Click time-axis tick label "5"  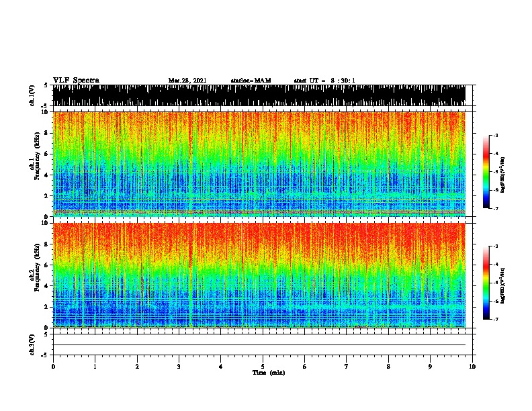coord(263,367)
